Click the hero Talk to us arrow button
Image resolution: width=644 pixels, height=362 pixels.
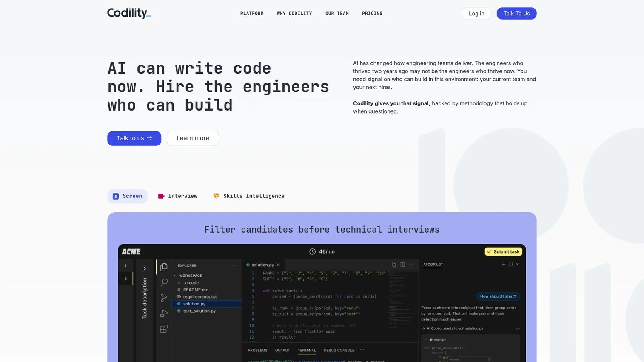134,138
